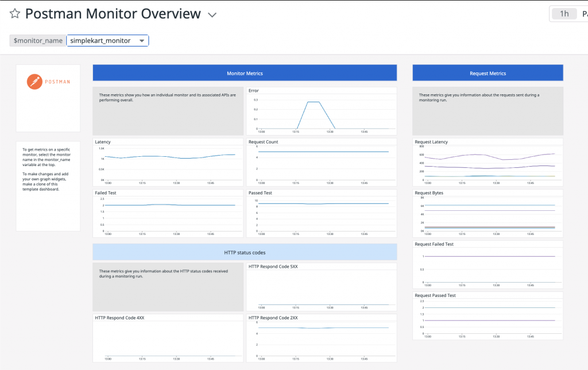The image size is (588, 370).
Task: Select the Monitor Metrics header banner
Action: (x=245, y=73)
